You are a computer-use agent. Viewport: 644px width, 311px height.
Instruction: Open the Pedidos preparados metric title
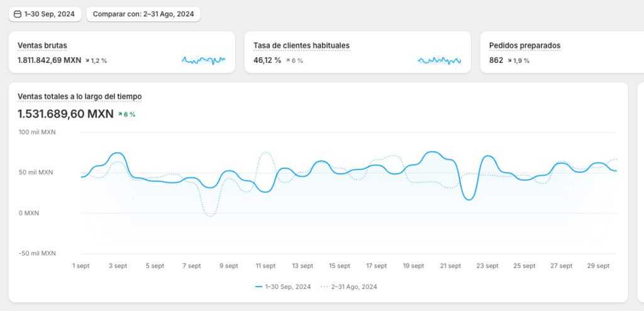click(x=525, y=46)
